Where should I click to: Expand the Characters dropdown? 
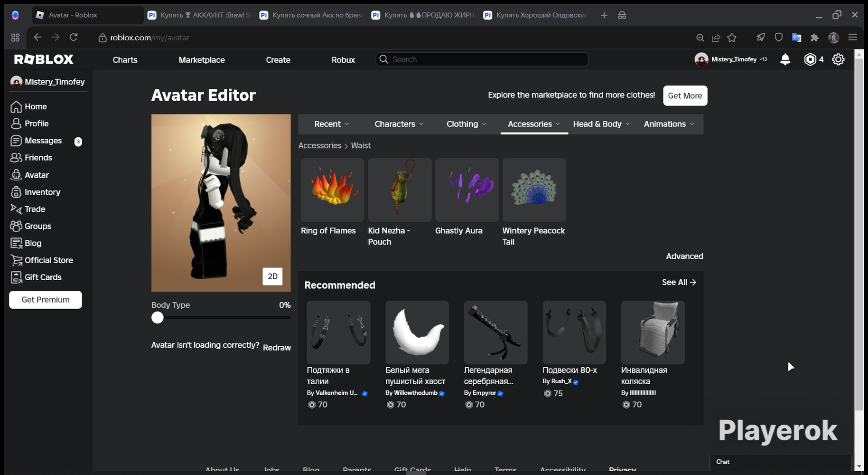pos(399,124)
